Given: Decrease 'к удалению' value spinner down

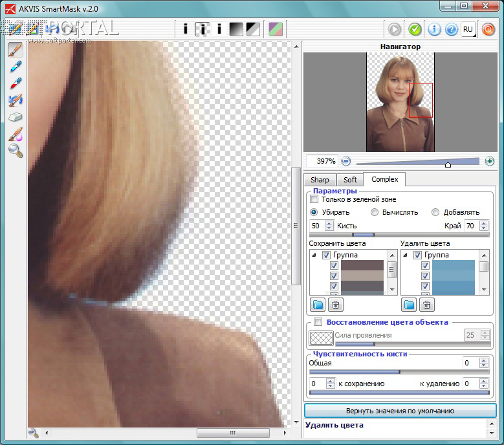Looking at the screenshot, I should tap(484, 386).
